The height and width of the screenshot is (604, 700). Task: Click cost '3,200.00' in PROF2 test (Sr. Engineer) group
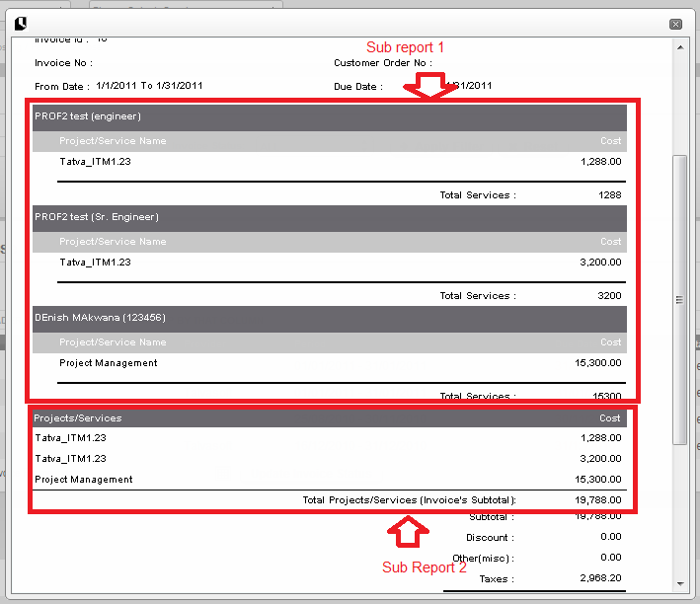coord(600,263)
